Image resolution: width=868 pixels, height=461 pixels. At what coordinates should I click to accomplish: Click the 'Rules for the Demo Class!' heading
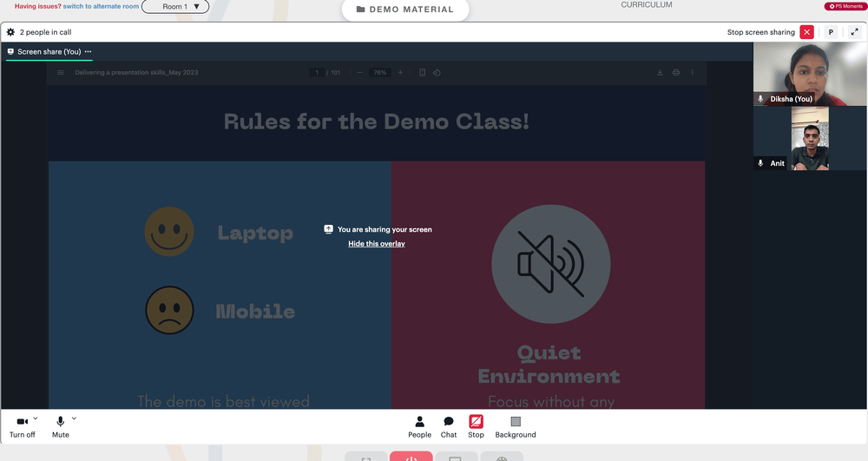(x=377, y=122)
